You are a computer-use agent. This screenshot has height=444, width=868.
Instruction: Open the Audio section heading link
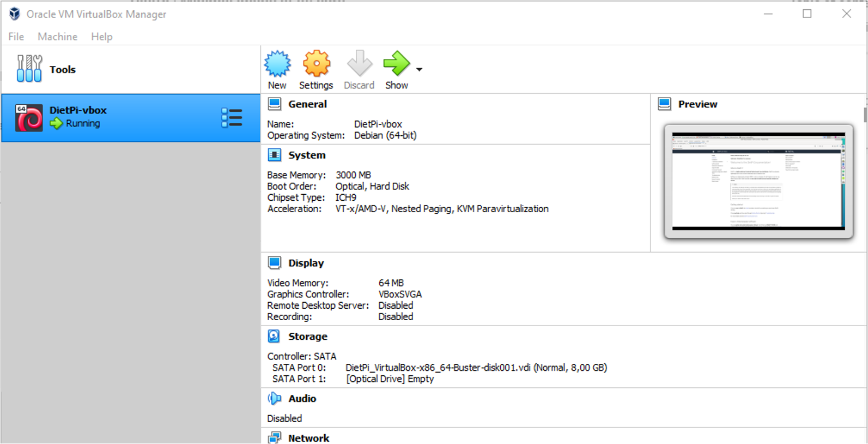pos(302,399)
